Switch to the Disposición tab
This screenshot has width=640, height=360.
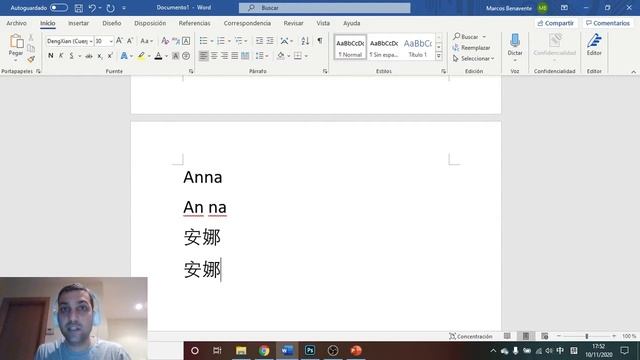pos(150,23)
